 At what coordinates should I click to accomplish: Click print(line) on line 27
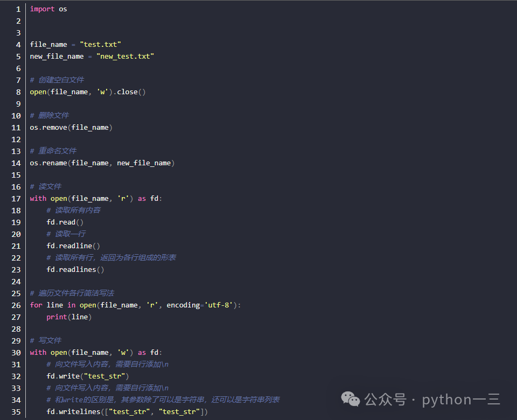(x=69, y=317)
